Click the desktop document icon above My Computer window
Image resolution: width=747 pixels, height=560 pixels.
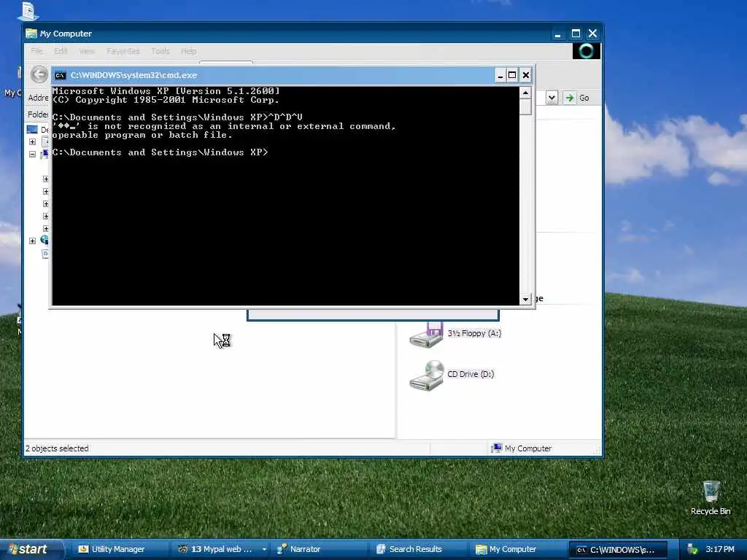click(28, 12)
